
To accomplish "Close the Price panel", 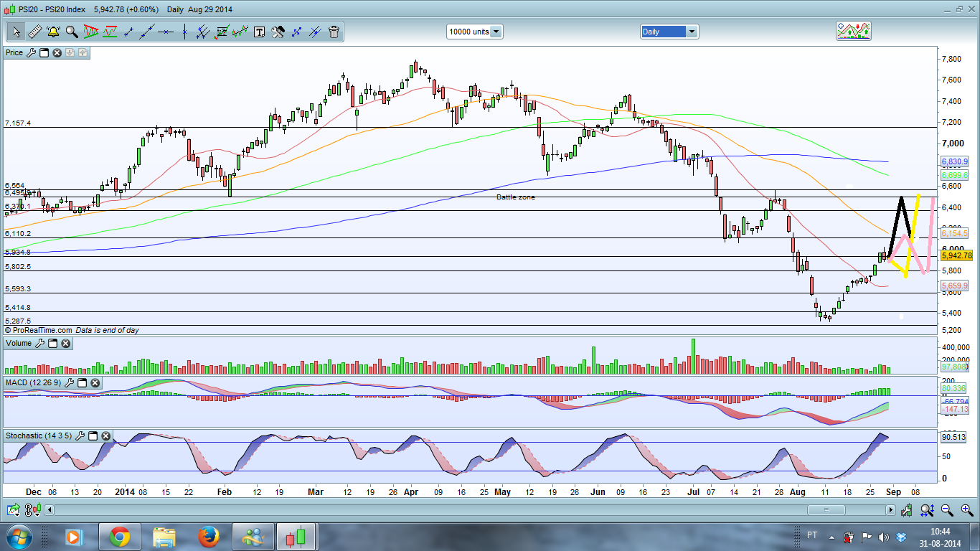I will tap(57, 52).
